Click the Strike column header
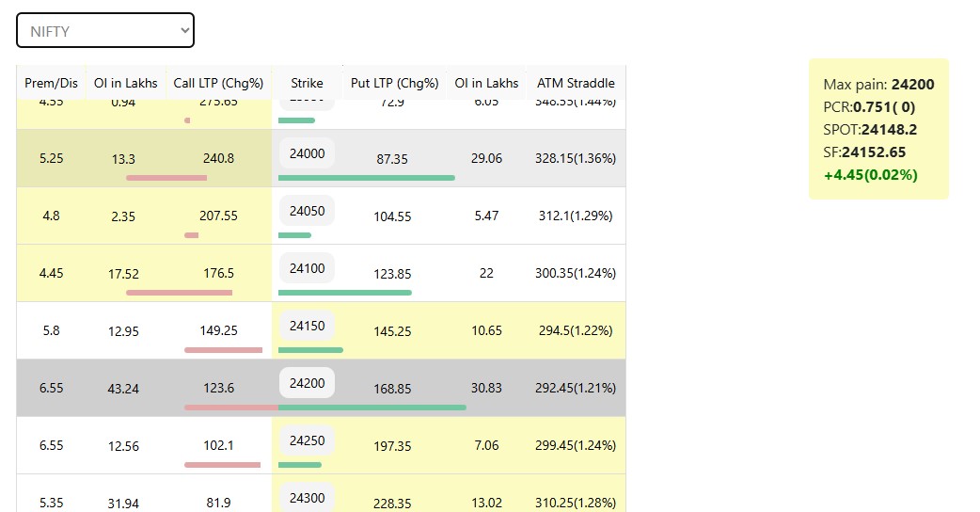The image size is (980, 512). tap(307, 83)
